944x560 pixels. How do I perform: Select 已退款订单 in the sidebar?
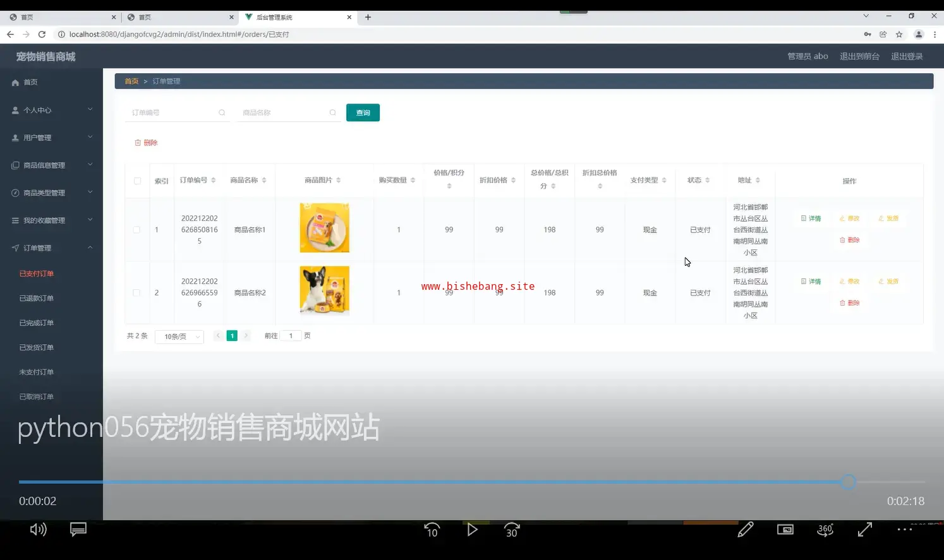coord(37,299)
